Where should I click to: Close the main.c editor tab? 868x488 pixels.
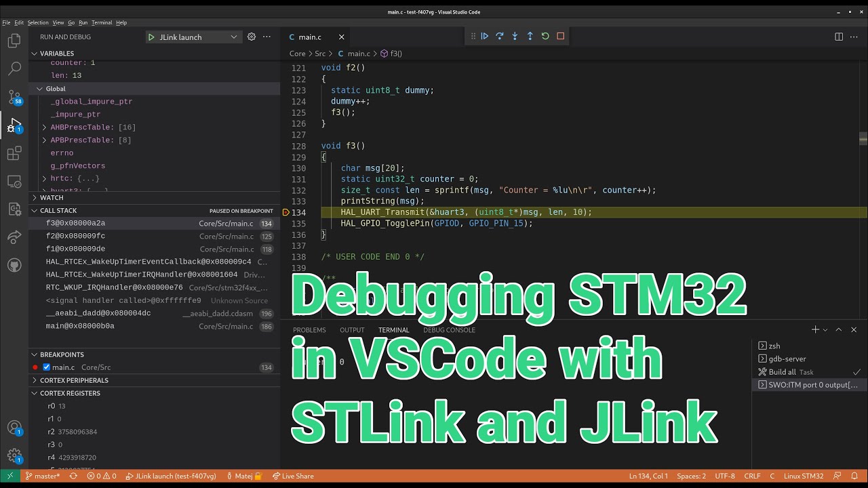[x=342, y=37]
